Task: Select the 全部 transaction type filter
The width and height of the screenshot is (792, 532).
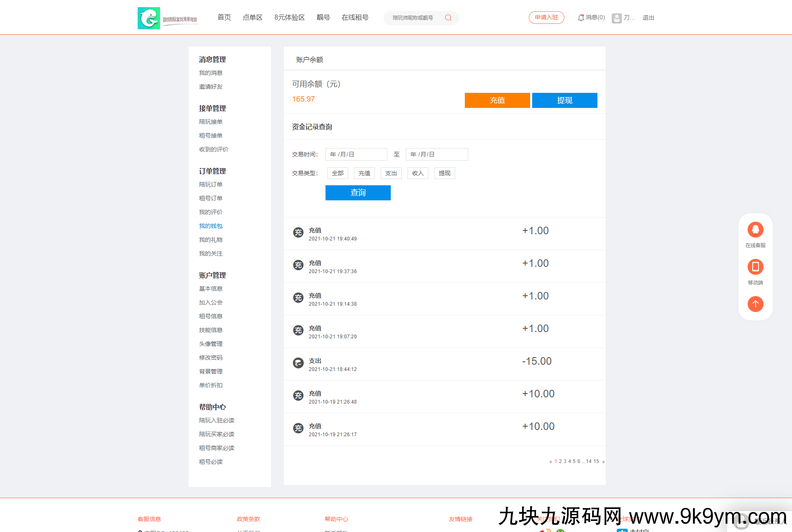Action: [337, 173]
